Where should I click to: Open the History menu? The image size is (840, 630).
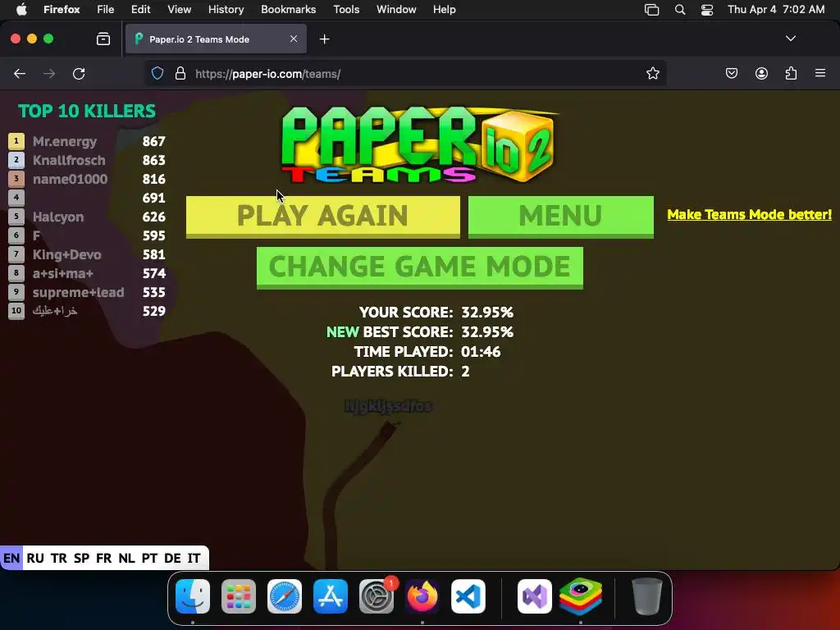coord(226,10)
